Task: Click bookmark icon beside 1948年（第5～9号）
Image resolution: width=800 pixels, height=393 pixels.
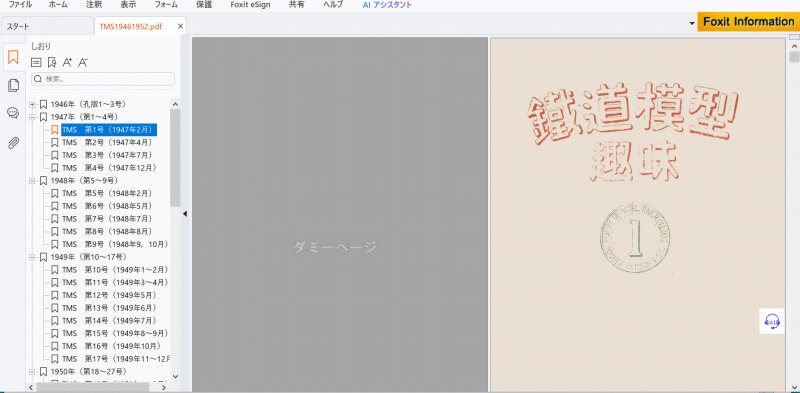Action: point(43,181)
